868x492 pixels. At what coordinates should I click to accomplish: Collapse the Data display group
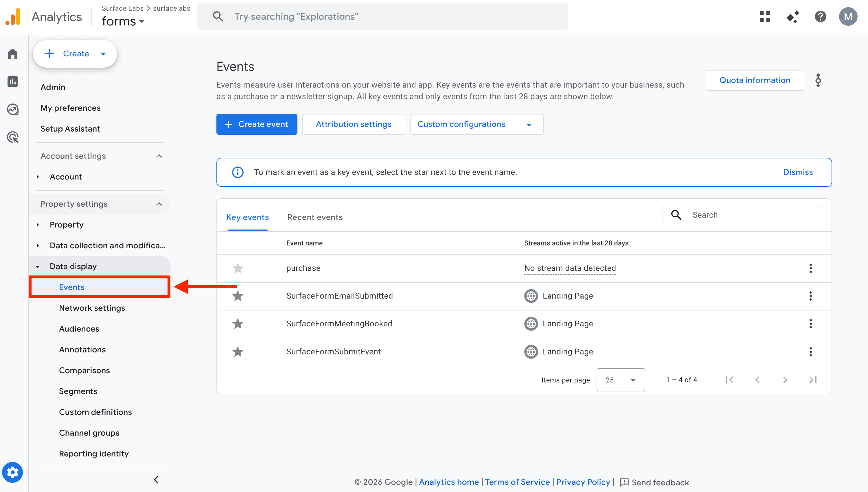38,267
